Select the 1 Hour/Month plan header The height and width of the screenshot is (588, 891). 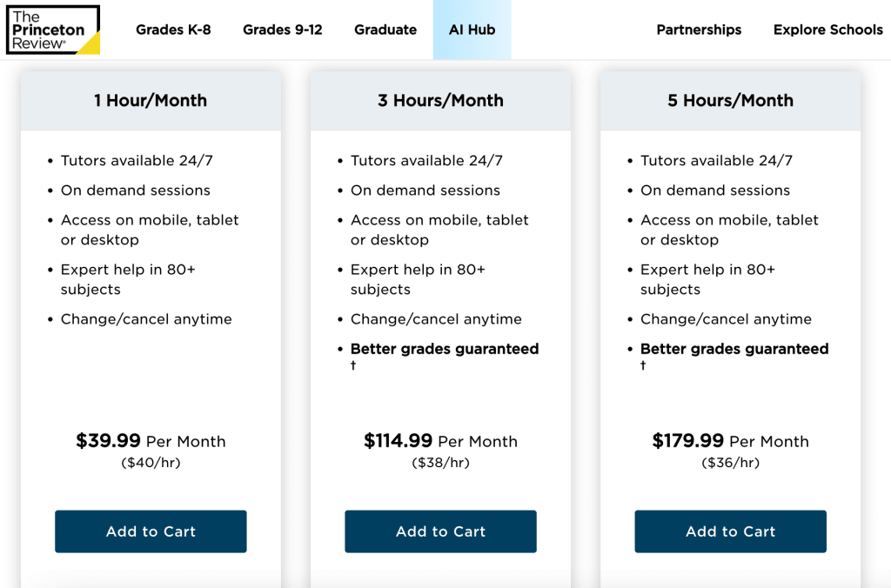[151, 100]
